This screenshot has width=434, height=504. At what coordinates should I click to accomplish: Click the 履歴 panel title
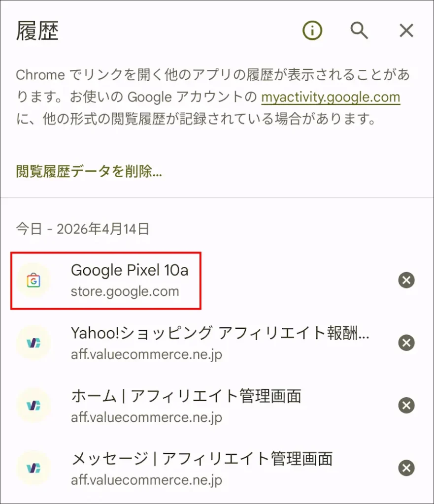tap(37, 31)
